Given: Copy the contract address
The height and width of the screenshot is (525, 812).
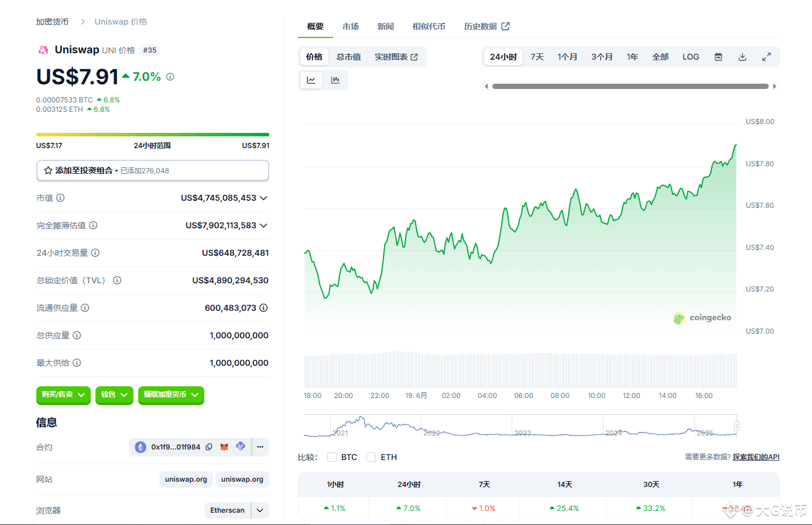Looking at the screenshot, I should (x=209, y=447).
